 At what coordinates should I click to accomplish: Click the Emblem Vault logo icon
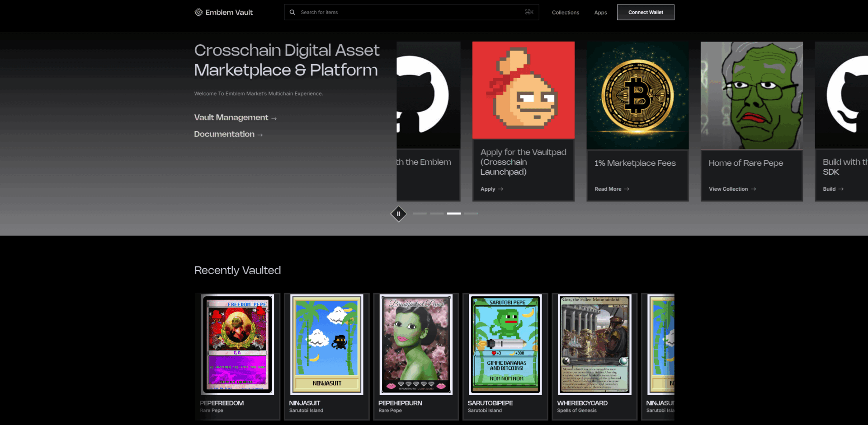[198, 12]
